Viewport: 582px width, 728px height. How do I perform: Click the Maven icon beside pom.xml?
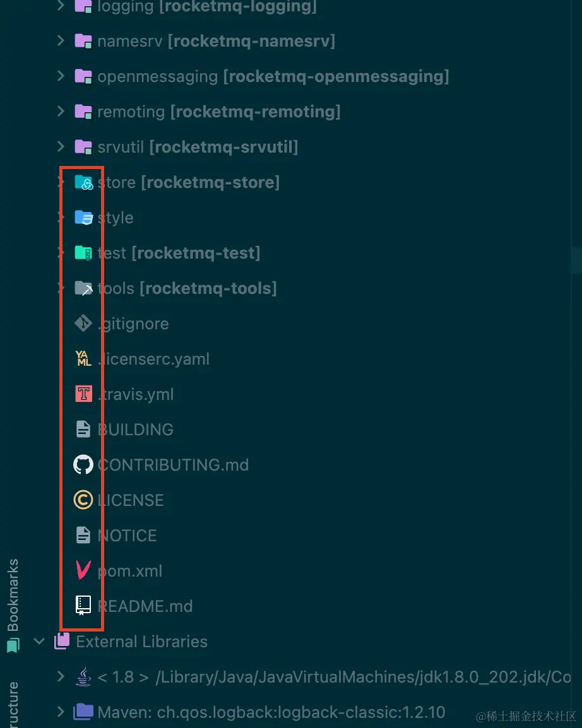tap(83, 571)
